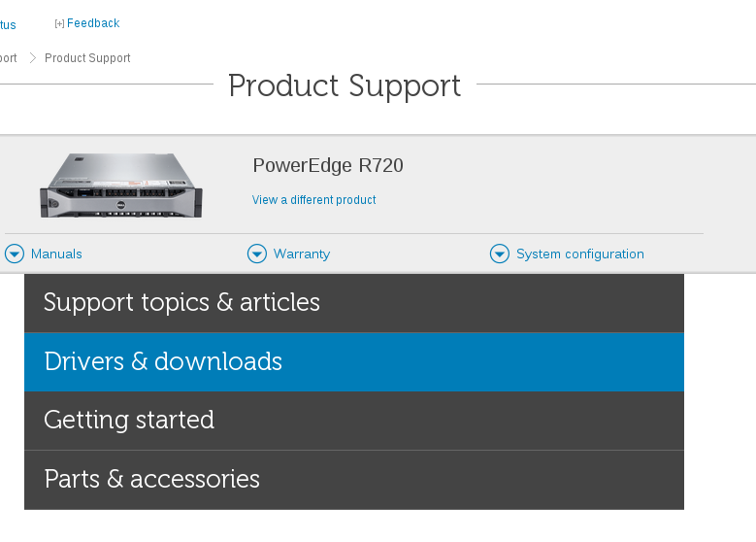
Task: Click the partially visible 'tus' link at top
Action: (x=8, y=24)
